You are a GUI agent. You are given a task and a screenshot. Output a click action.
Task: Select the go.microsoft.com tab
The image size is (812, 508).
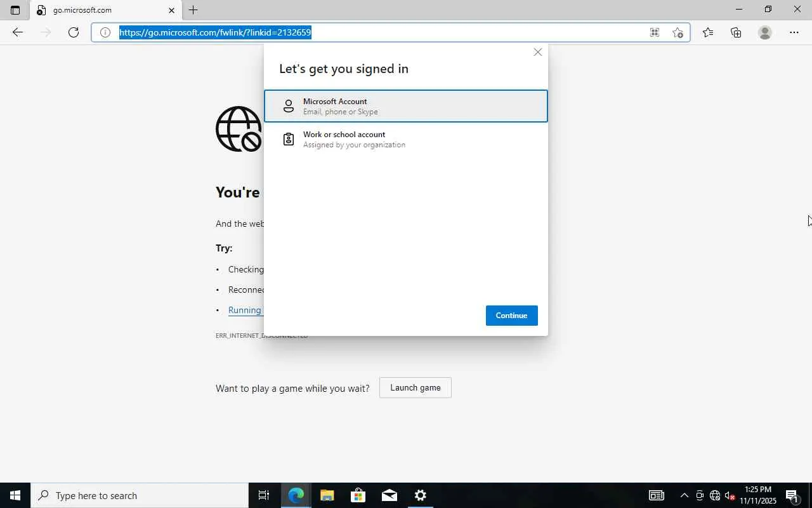pos(105,10)
